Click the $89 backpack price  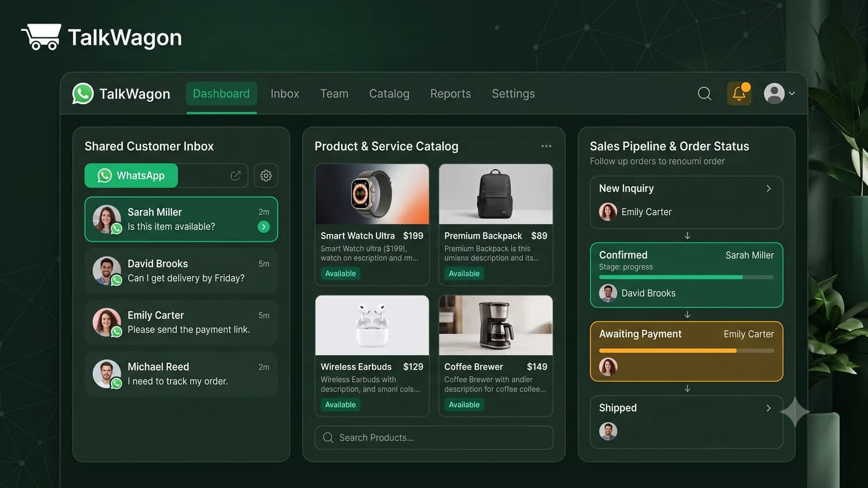[x=539, y=236]
